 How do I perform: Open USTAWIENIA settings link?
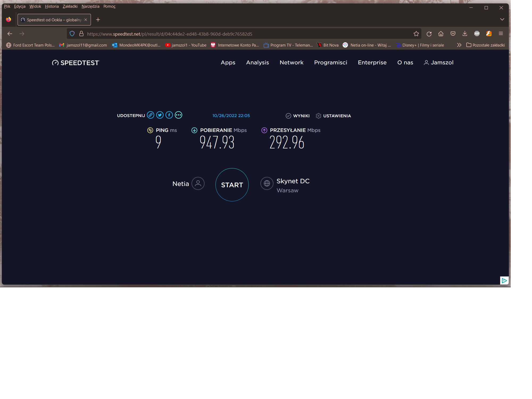(x=334, y=116)
